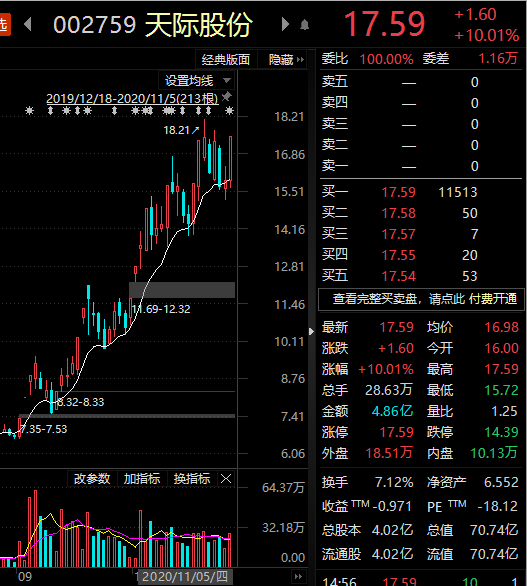This screenshot has width=527, height=586.
Task: Click 外盘 value 18.51万
Action: pos(389,453)
